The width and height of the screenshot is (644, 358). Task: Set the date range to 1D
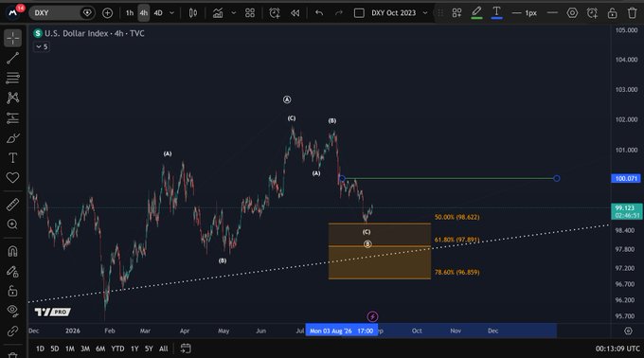click(40, 349)
